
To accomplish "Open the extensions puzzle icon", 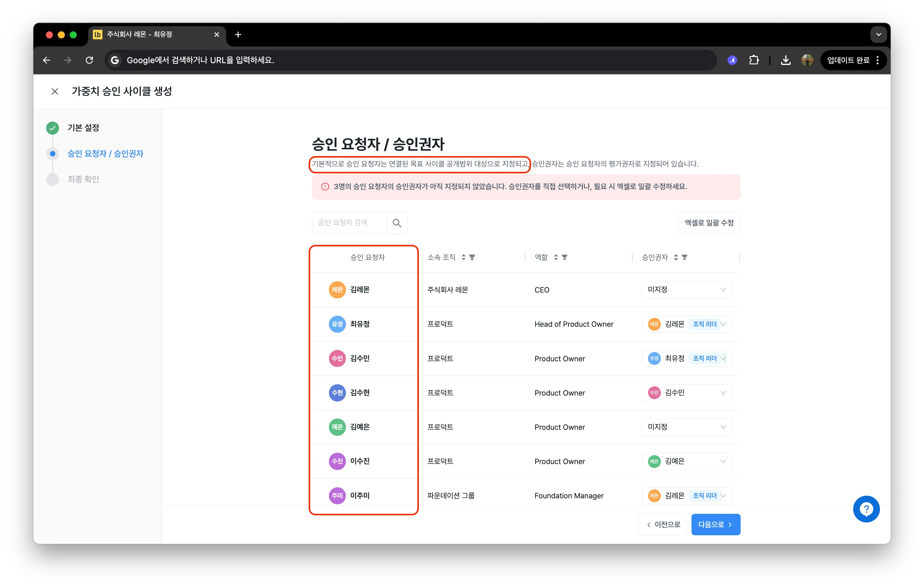I will (754, 60).
